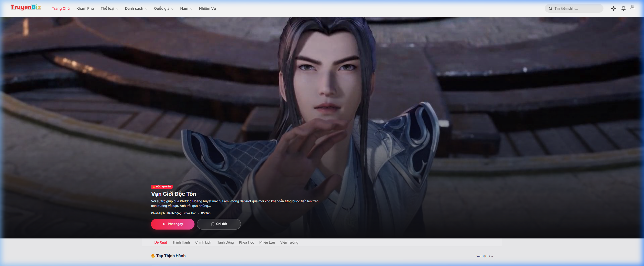Open the Quốc gia dropdown menu
644x266 pixels.
tap(163, 9)
